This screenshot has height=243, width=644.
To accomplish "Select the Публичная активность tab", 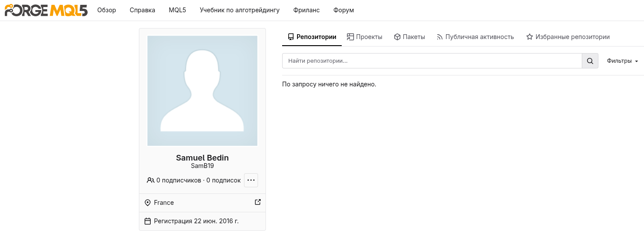I will 475,37.
